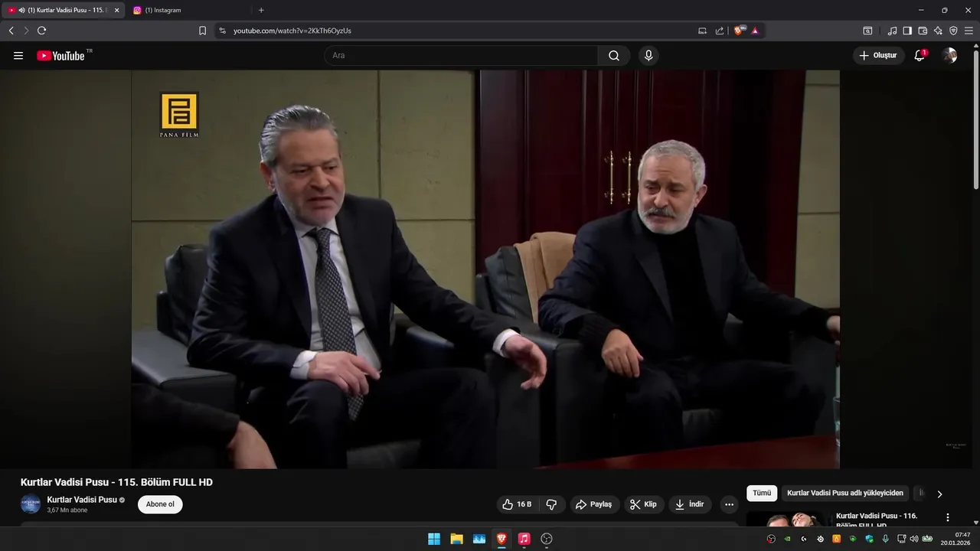
Task: Open options for the 116. Bölüm suggested video
Action: click(x=948, y=517)
